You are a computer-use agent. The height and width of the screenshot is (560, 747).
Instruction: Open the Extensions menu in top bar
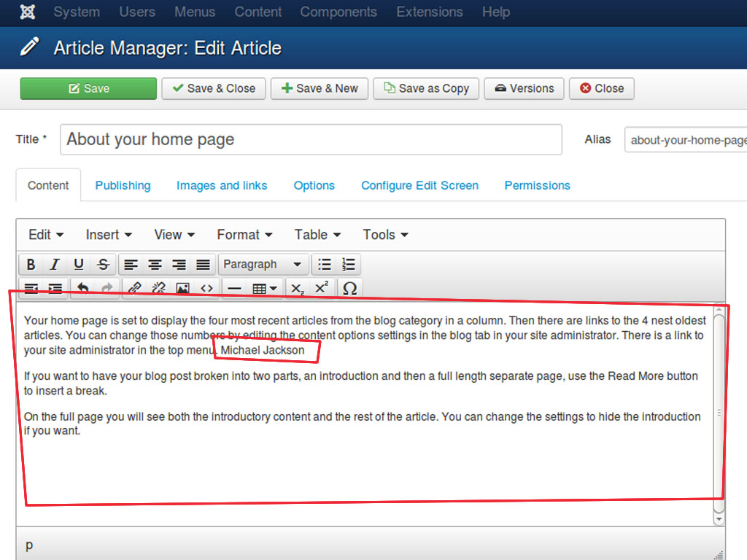click(x=429, y=12)
